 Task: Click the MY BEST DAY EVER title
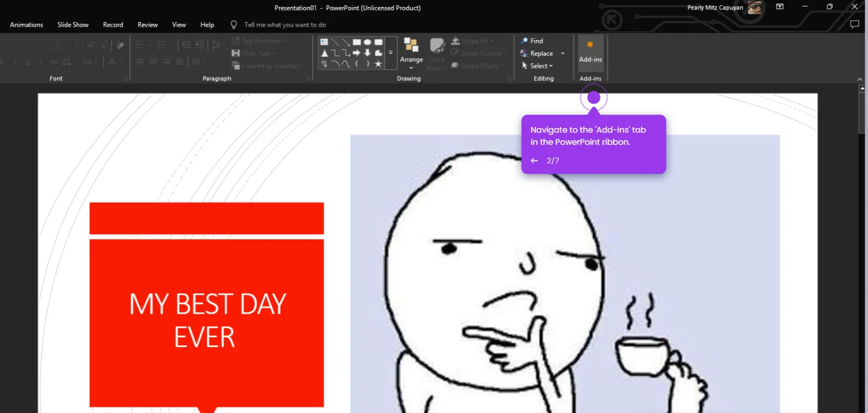coord(207,320)
